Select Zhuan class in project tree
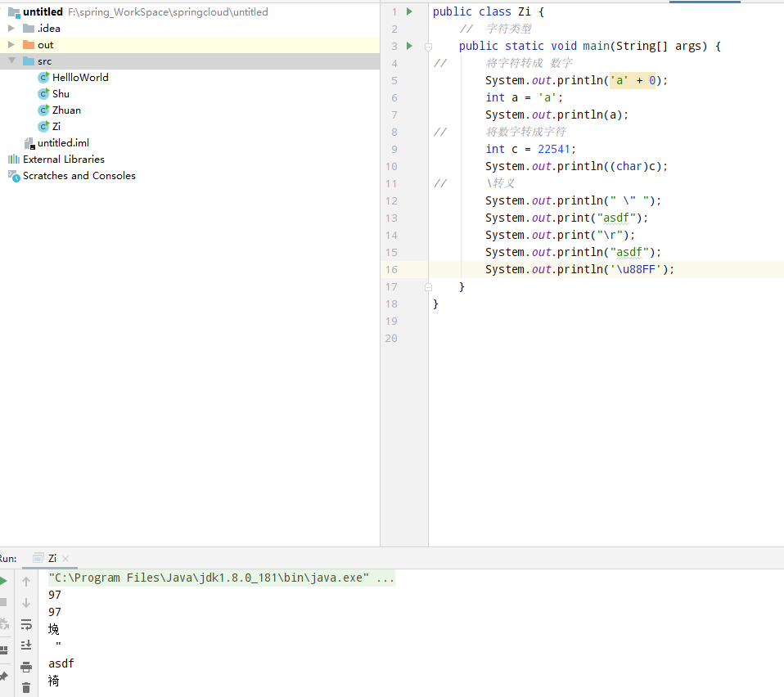Viewport: 784px width, 697px height. point(66,110)
